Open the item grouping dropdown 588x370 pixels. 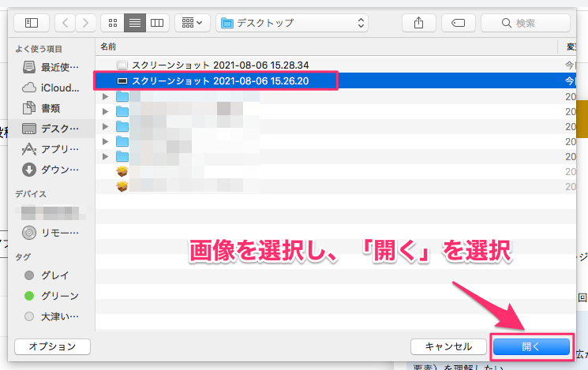192,23
